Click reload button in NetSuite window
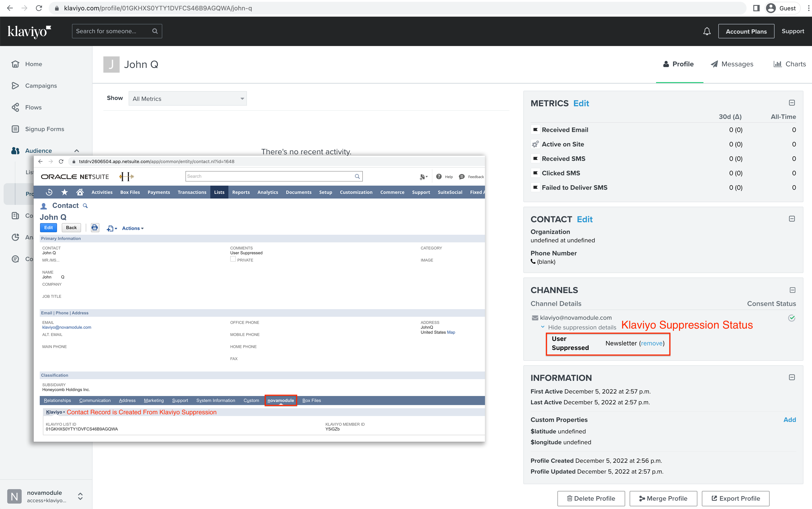812x509 pixels. coord(61,162)
